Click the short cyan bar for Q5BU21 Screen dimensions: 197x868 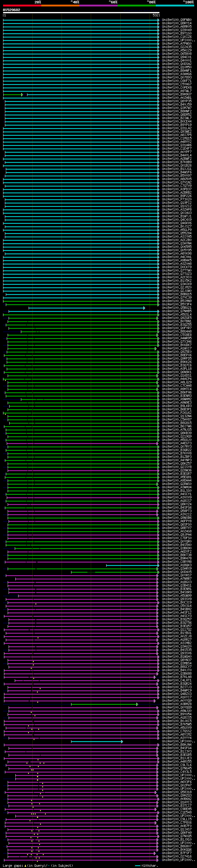pos(87,308)
